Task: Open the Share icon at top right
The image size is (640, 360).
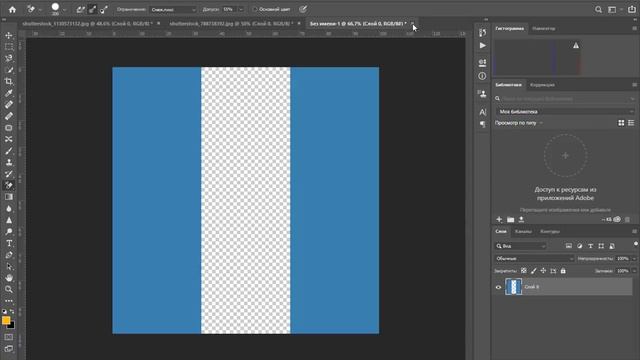Action: 631,9
